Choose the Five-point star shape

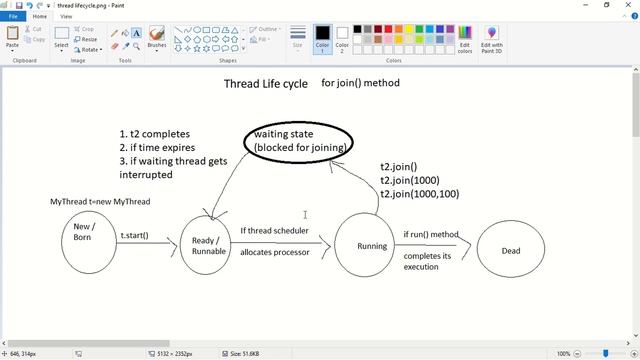pyautogui.click(x=197, y=49)
